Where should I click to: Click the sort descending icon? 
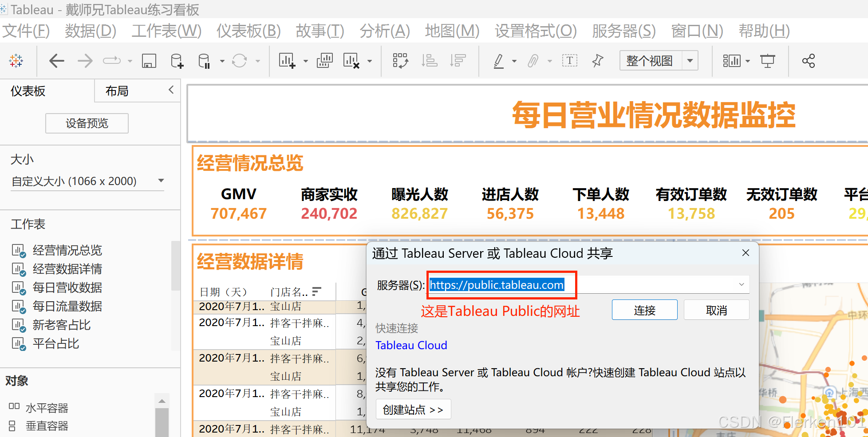coord(458,61)
